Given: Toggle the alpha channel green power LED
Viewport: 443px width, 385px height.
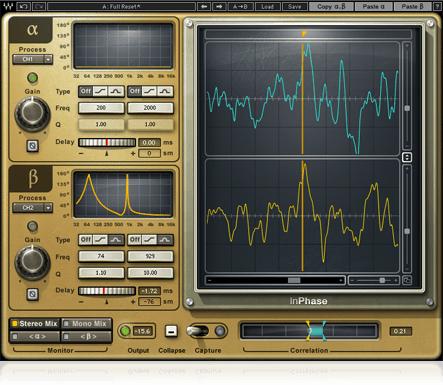Looking at the screenshot, I should click(x=32, y=78).
